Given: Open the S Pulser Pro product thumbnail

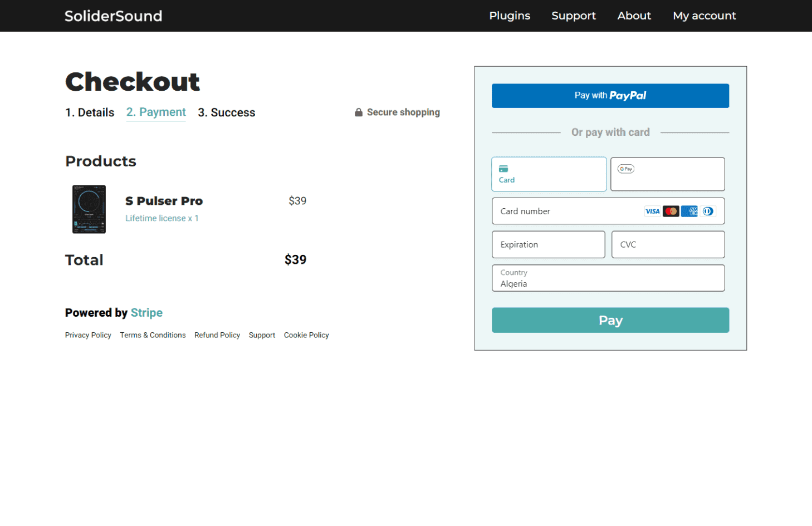Looking at the screenshot, I should pyautogui.click(x=89, y=209).
